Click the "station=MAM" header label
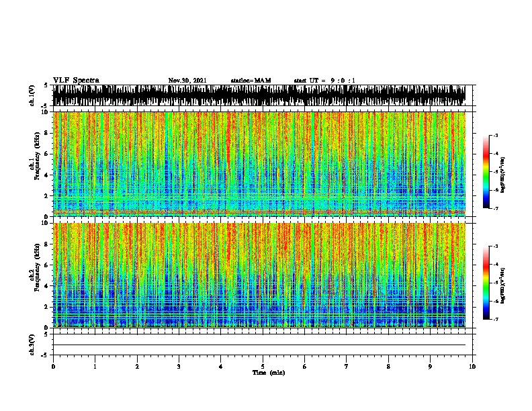The width and height of the screenshot is (532, 411). click(x=251, y=81)
